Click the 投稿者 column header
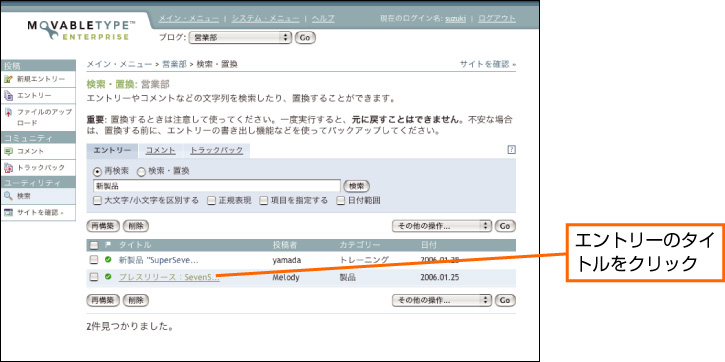Image resolution: width=725 pixels, height=362 pixels. 285,245
